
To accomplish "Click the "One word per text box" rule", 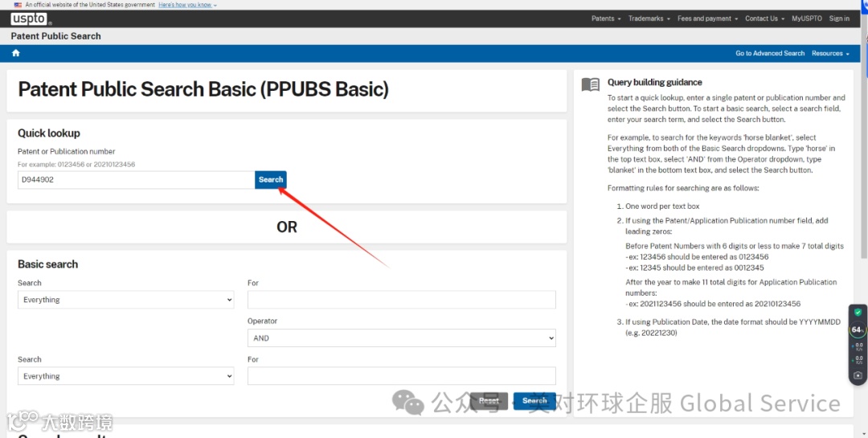I will click(662, 206).
